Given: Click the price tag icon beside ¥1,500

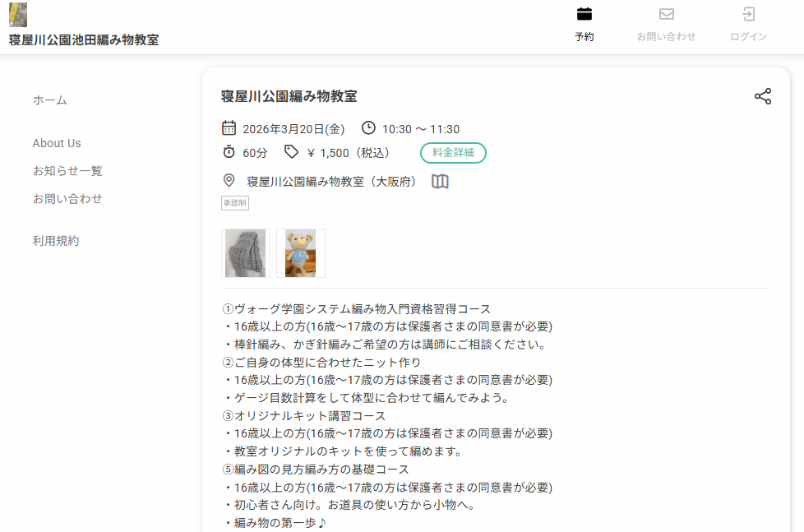Looking at the screenshot, I should pos(291,151).
